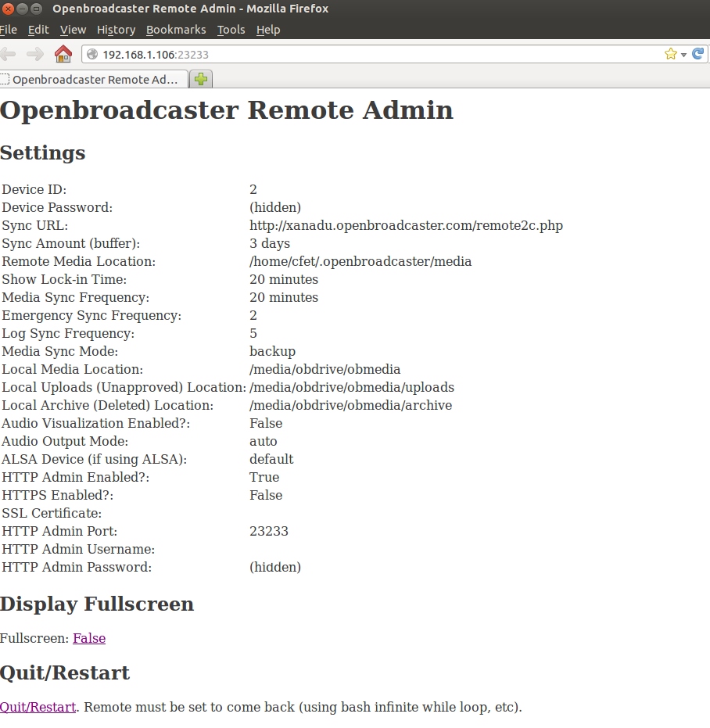Open the URL history dropdown arrow

[x=683, y=55]
